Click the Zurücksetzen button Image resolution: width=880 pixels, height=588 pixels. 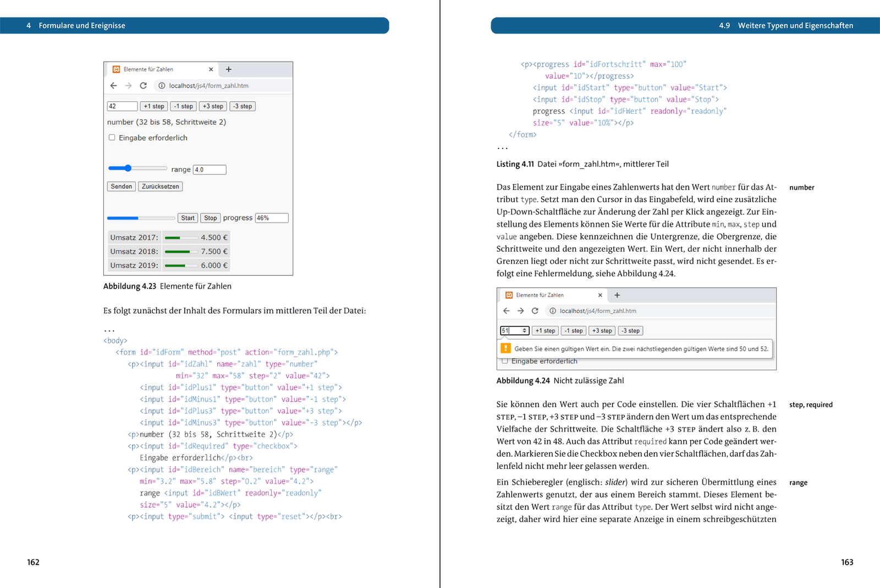pyautogui.click(x=161, y=186)
